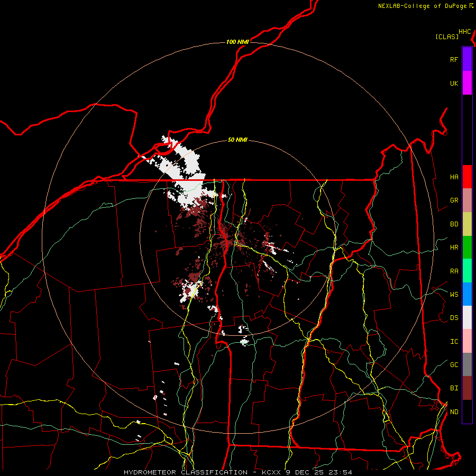Click the BI legend label
This screenshot has height=476, width=476.
(x=454, y=388)
